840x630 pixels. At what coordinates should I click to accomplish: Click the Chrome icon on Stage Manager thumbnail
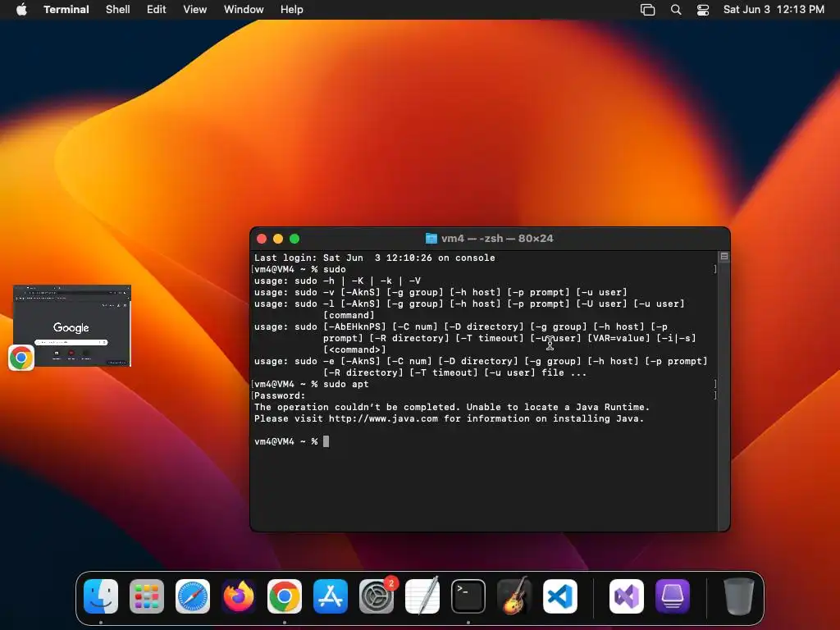click(21, 358)
